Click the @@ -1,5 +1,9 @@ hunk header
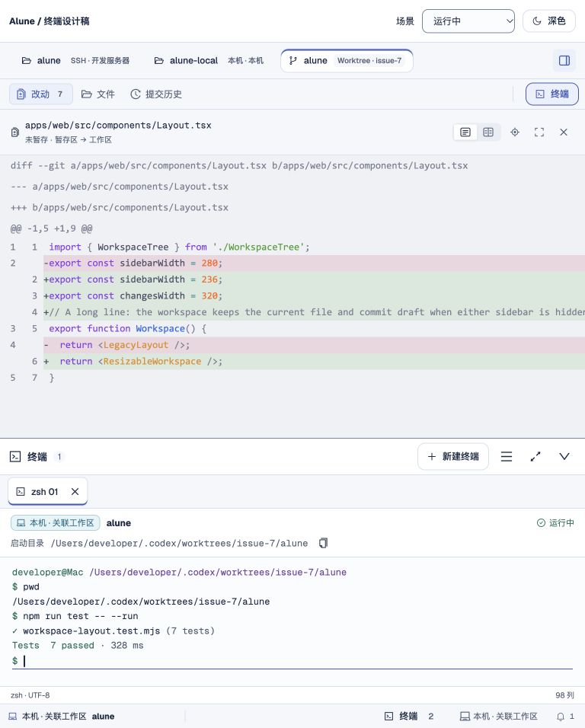585x728 pixels. click(52, 228)
